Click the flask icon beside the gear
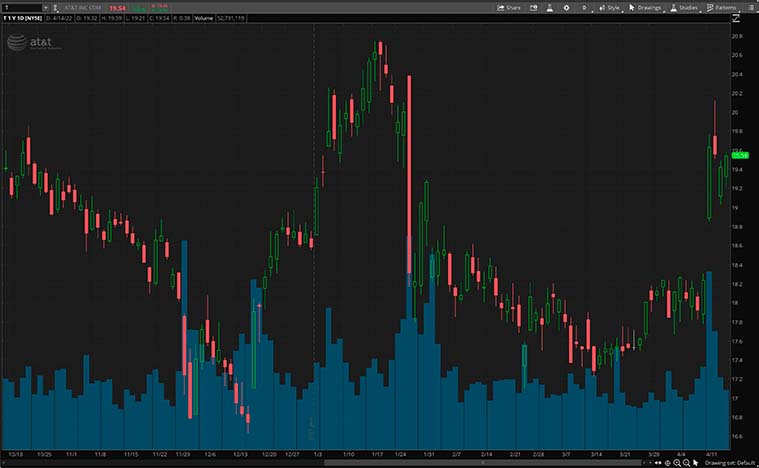 tap(550, 8)
